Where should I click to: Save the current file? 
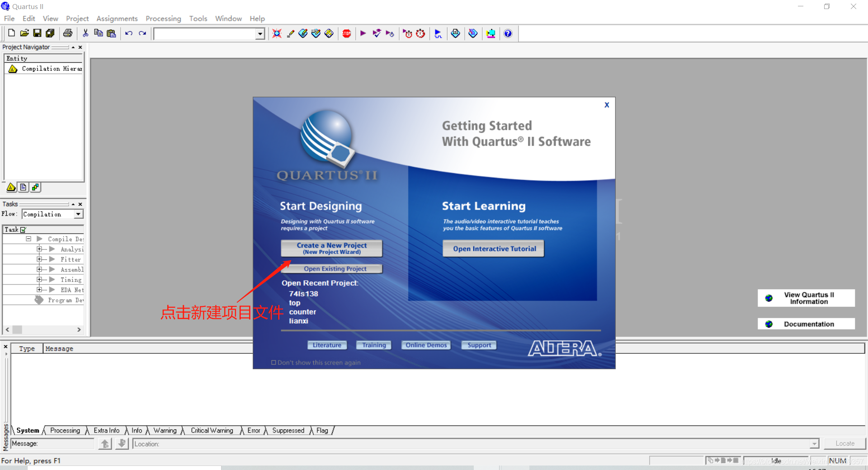[37, 33]
